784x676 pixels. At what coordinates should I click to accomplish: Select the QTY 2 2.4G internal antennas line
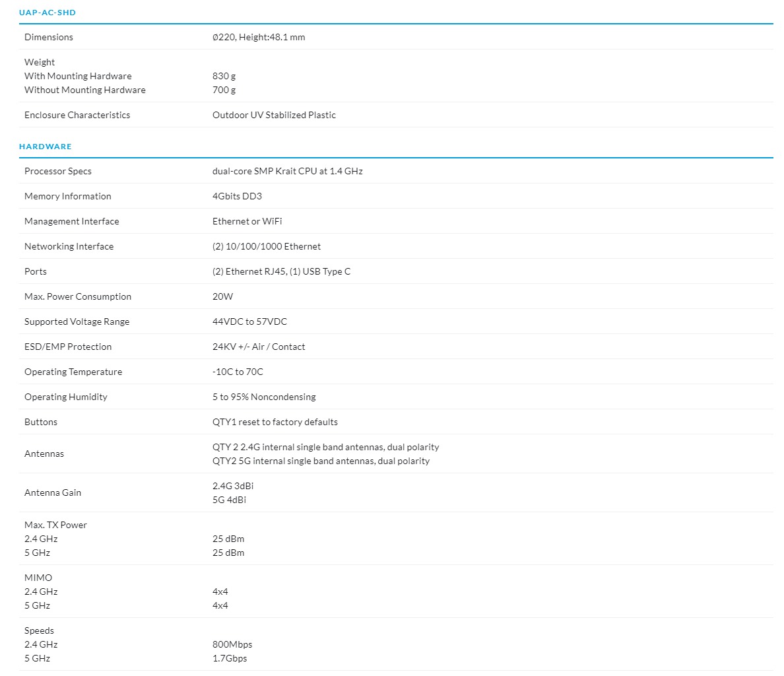click(325, 447)
